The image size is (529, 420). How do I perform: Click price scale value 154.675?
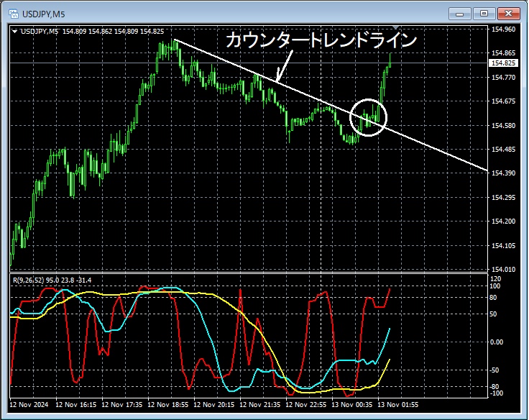coord(503,101)
